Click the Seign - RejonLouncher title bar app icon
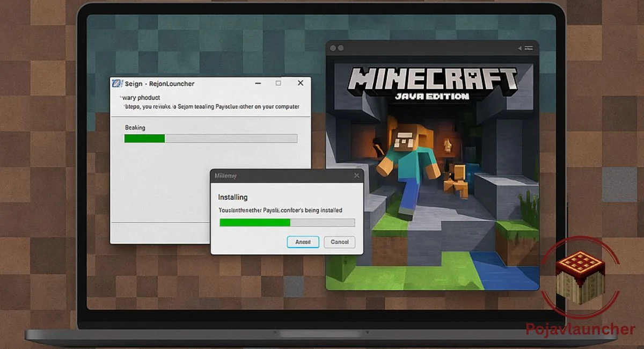 coord(117,83)
